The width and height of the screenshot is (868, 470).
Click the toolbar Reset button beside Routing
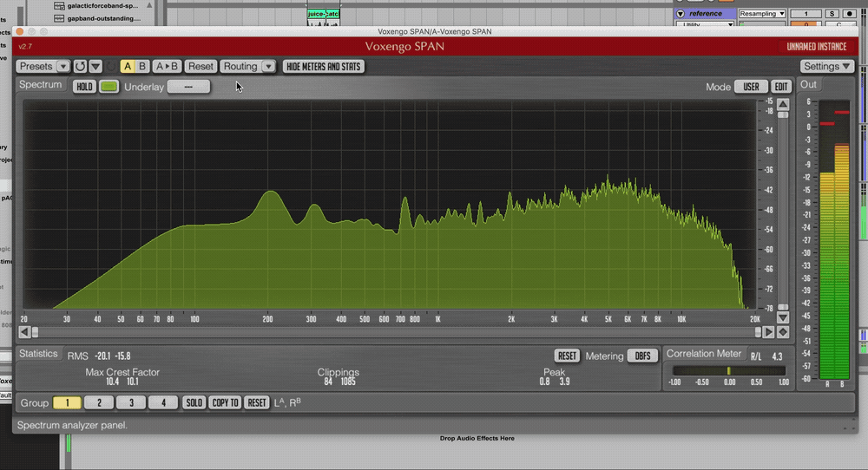[201, 67]
